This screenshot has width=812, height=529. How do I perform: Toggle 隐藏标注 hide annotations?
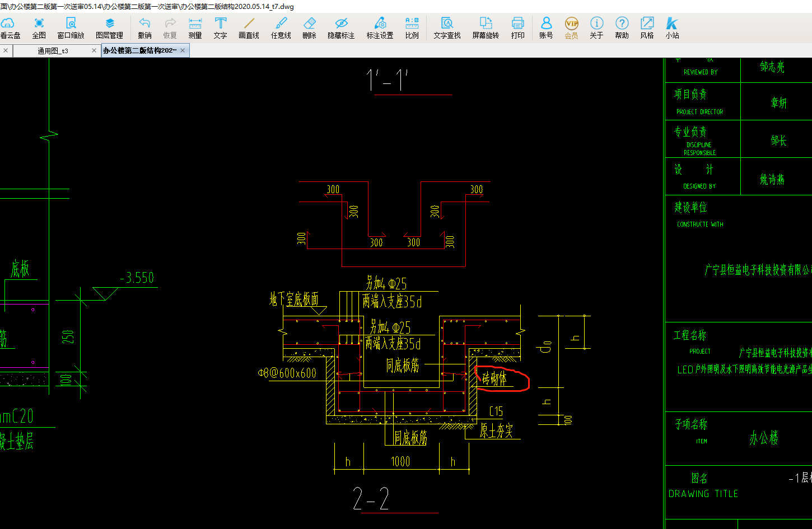tap(341, 28)
